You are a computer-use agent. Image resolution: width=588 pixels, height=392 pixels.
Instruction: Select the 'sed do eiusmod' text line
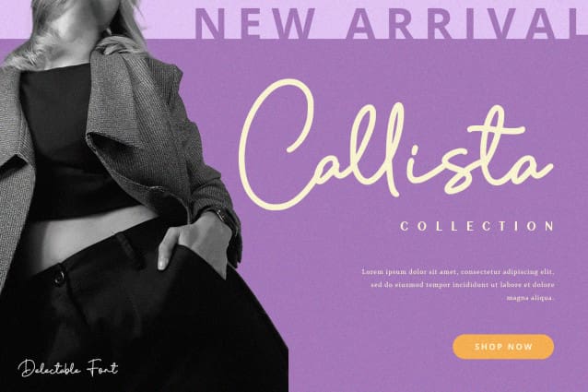[463, 285]
